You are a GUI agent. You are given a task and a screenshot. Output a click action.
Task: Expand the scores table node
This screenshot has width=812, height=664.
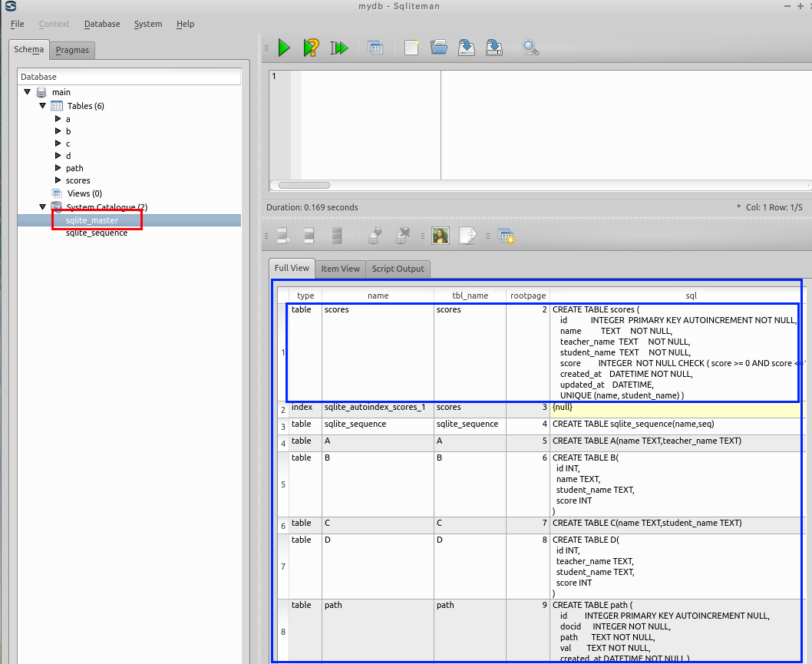tap(58, 180)
